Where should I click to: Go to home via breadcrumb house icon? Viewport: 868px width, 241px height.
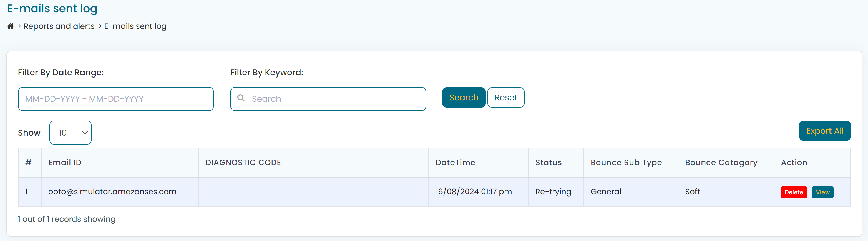(11, 26)
